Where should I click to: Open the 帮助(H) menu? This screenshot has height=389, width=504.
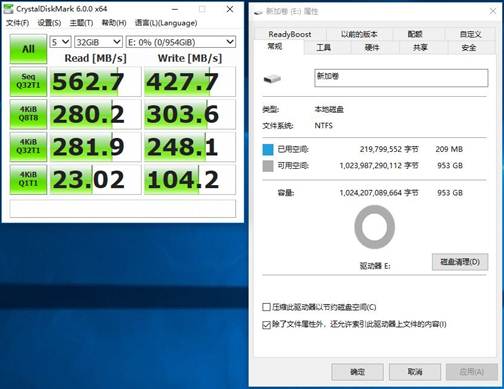pos(114,23)
